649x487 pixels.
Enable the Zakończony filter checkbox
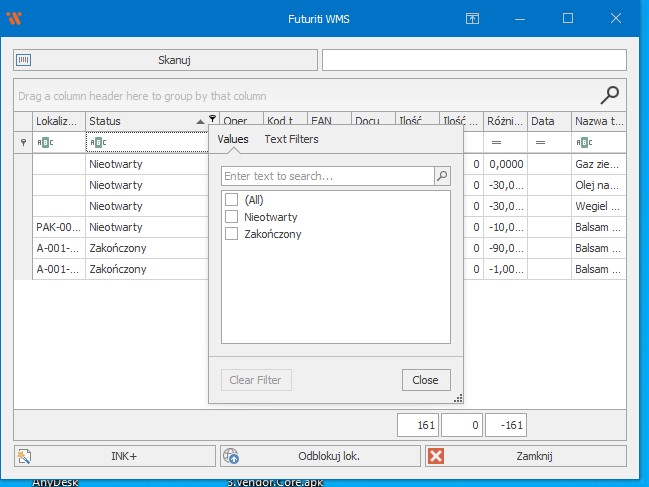click(232, 234)
